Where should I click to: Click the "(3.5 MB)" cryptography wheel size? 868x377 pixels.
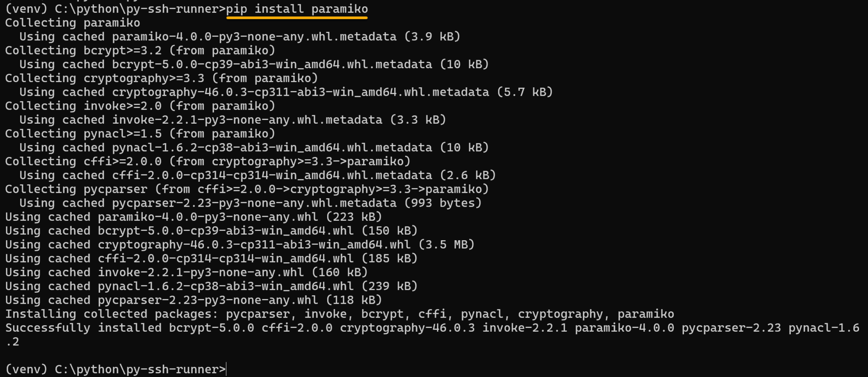point(446,244)
